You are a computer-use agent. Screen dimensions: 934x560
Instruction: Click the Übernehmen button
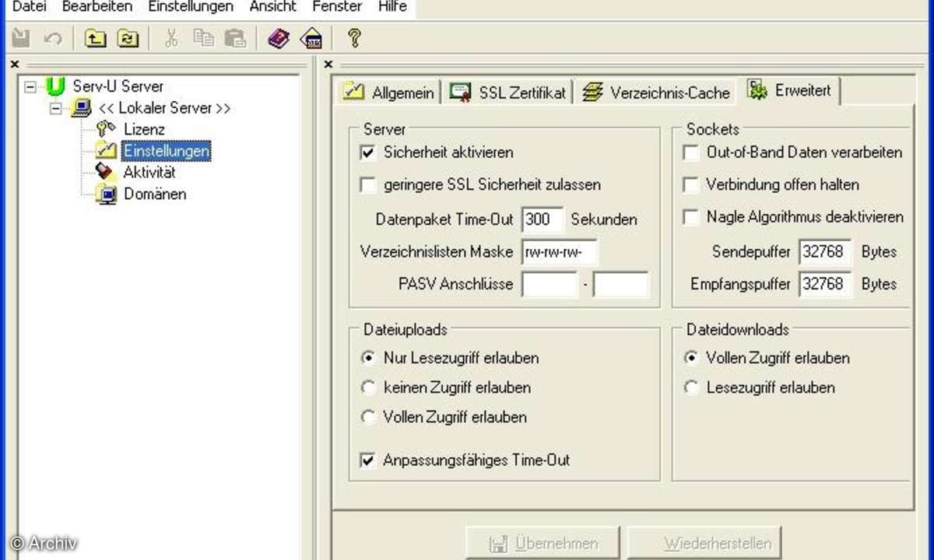click(x=543, y=544)
